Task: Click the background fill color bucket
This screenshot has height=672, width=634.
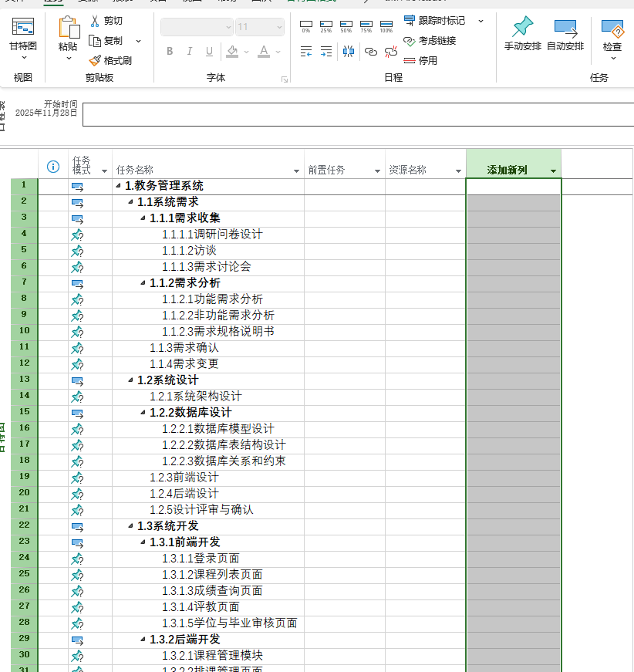Action: pos(232,52)
